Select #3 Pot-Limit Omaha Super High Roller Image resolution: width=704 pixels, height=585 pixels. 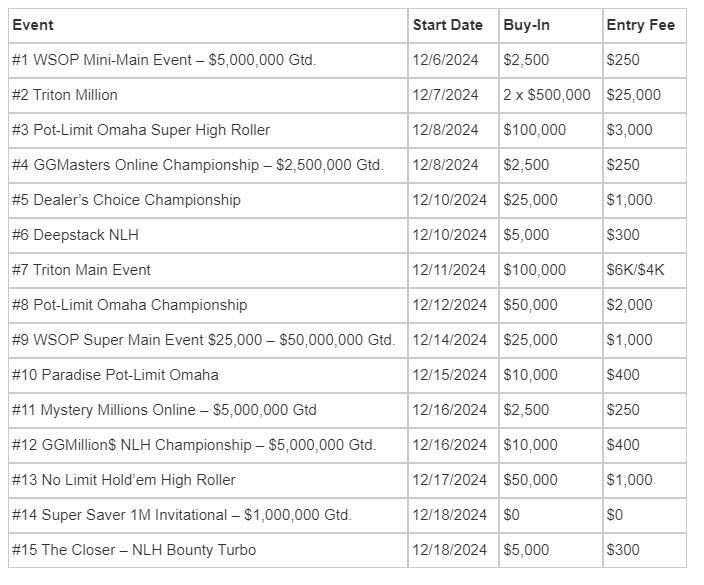(x=141, y=130)
